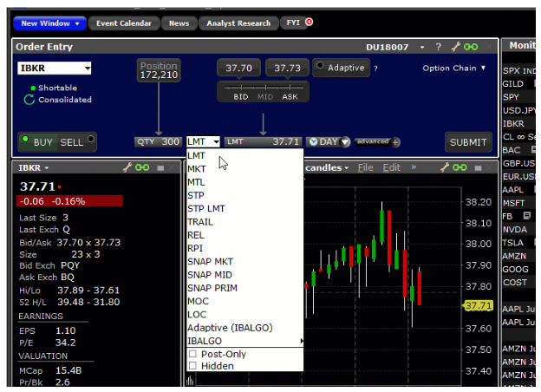This screenshot has width=541, height=392.
Task: Click the note icon beside FB in Monitor
Action: click(x=527, y=216)
